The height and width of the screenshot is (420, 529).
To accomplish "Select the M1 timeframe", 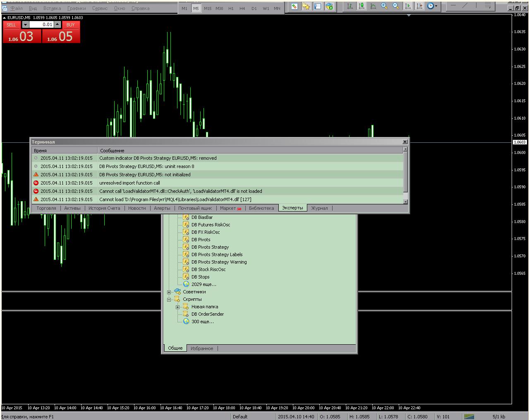I will point(184,8).
